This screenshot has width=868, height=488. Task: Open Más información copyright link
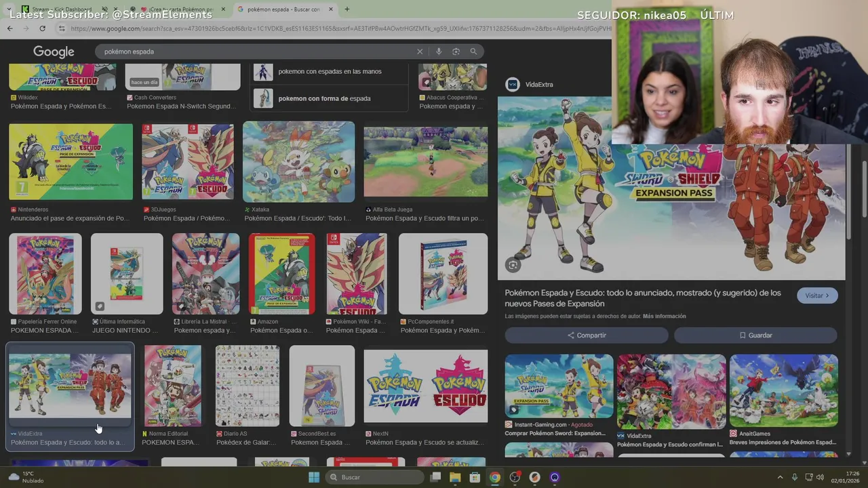(x=664, y=317)
